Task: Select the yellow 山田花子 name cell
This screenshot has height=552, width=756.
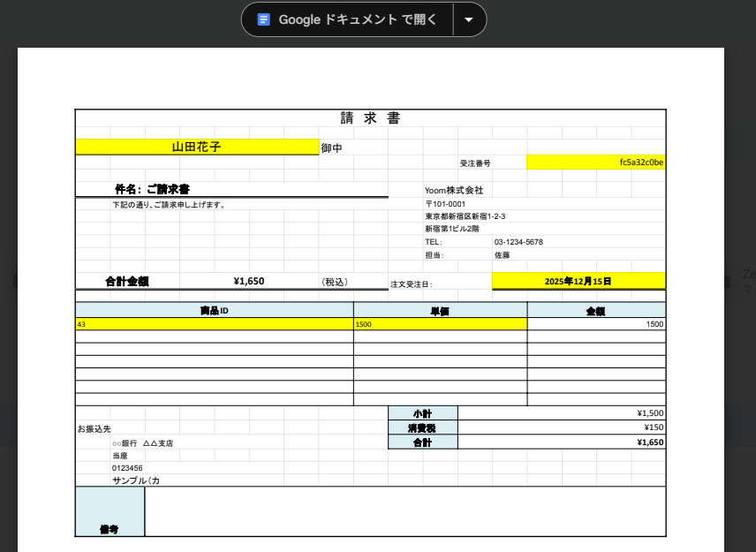Action: (x=196, y=147)
